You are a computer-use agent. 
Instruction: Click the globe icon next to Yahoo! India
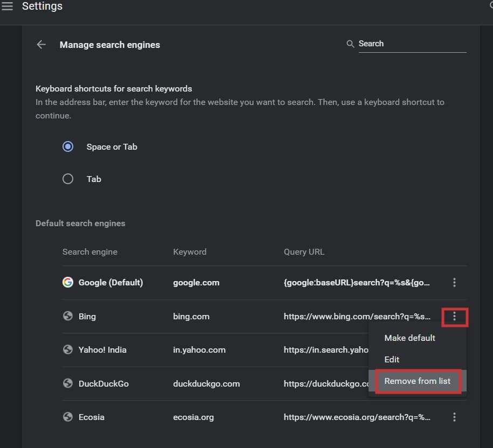[67, 349]
